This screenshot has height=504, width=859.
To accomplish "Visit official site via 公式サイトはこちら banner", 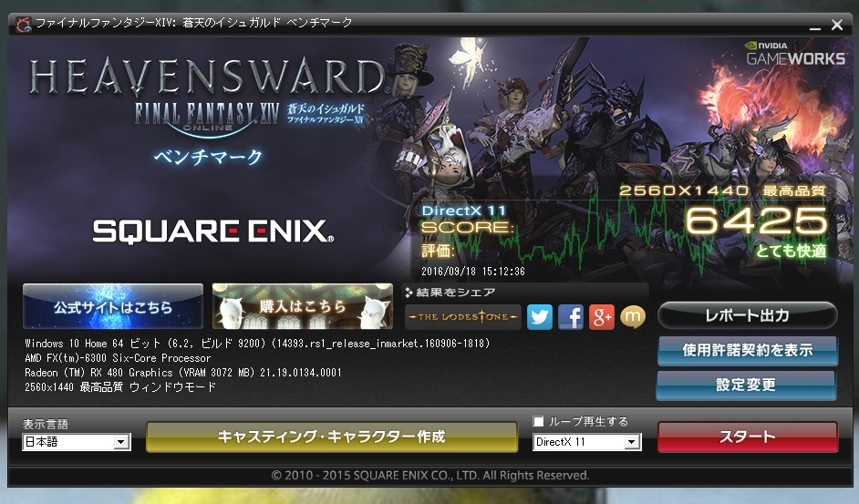I will coord(113,305).
